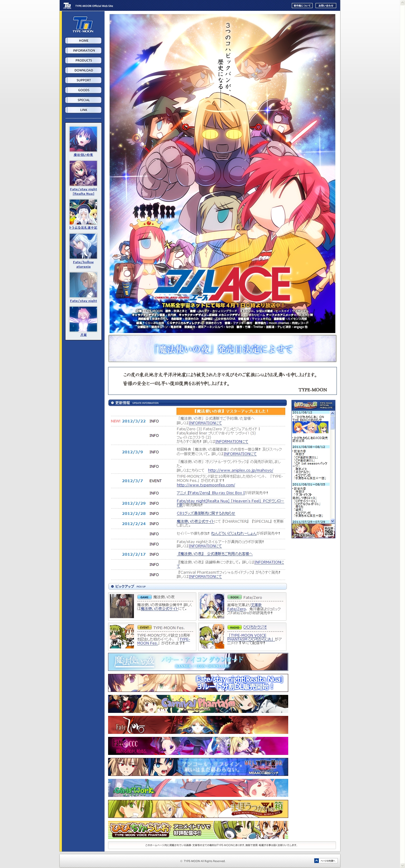
Task: Open the 魔法使いの夜 banner/icon download banner
Action: coord(198,662)
